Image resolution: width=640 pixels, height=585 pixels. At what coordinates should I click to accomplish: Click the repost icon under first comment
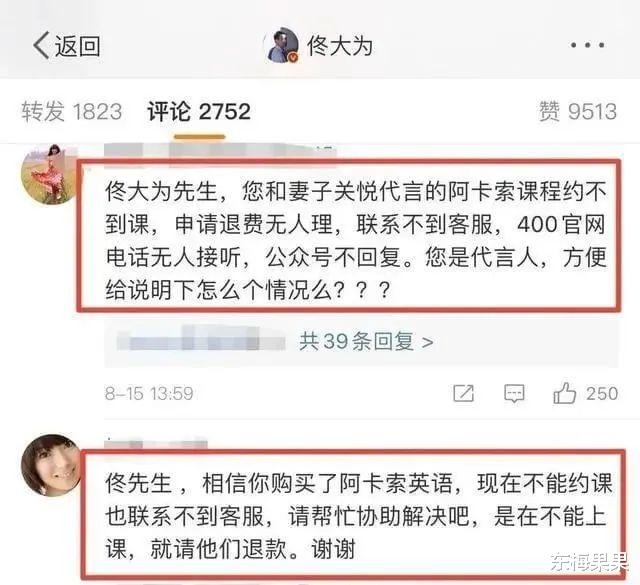[464, 393]
